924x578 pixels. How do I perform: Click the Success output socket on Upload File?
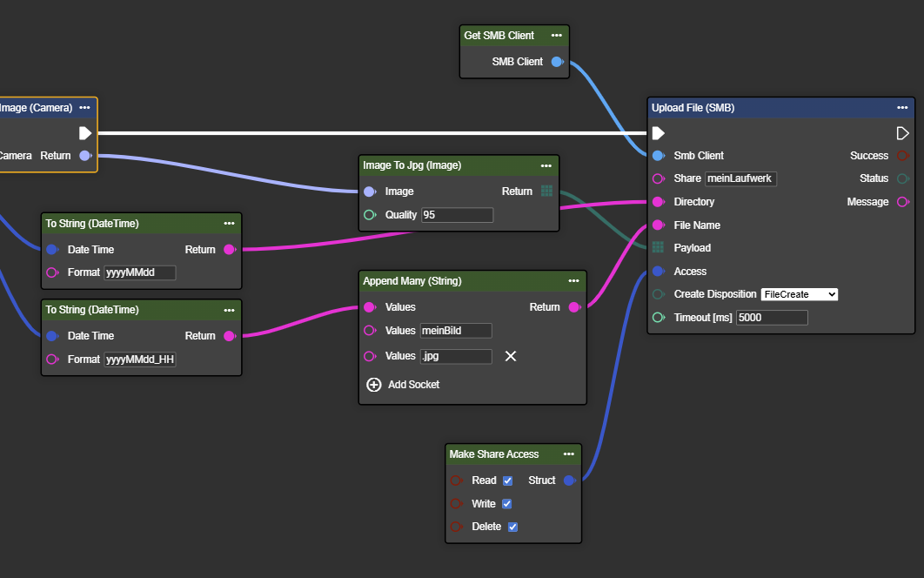tap(903, 156)
